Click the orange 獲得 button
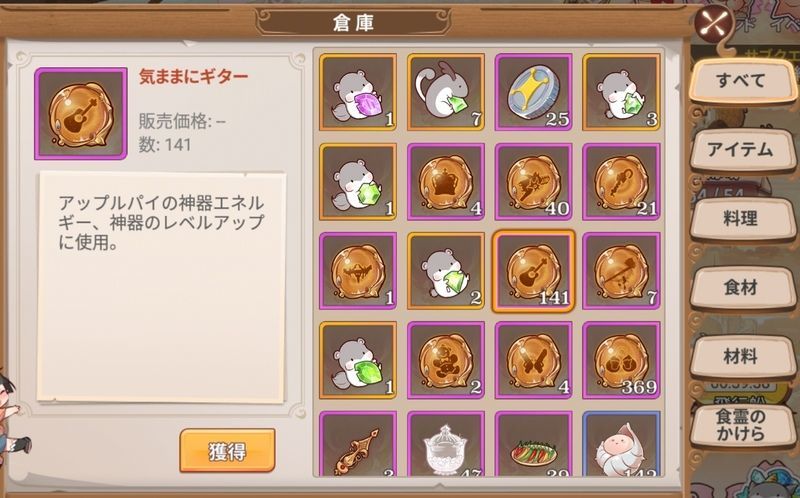The width and height of the screenshot is (800, 498). (227, 451)
